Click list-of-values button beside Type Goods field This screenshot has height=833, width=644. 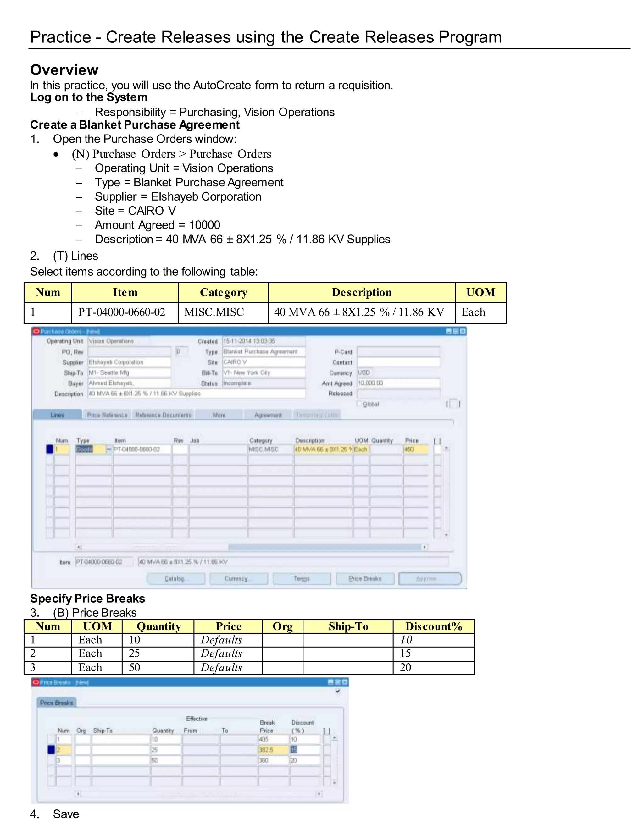tap(109, 449)
